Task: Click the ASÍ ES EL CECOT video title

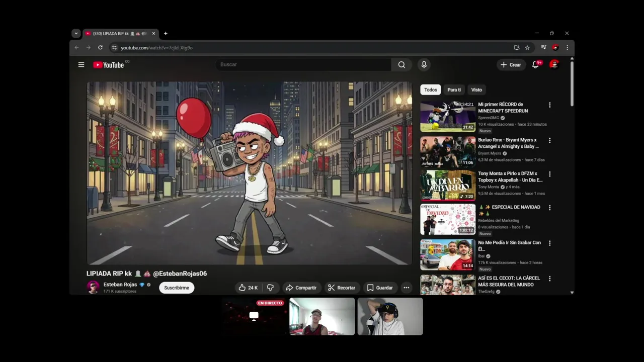Action: 509,281
